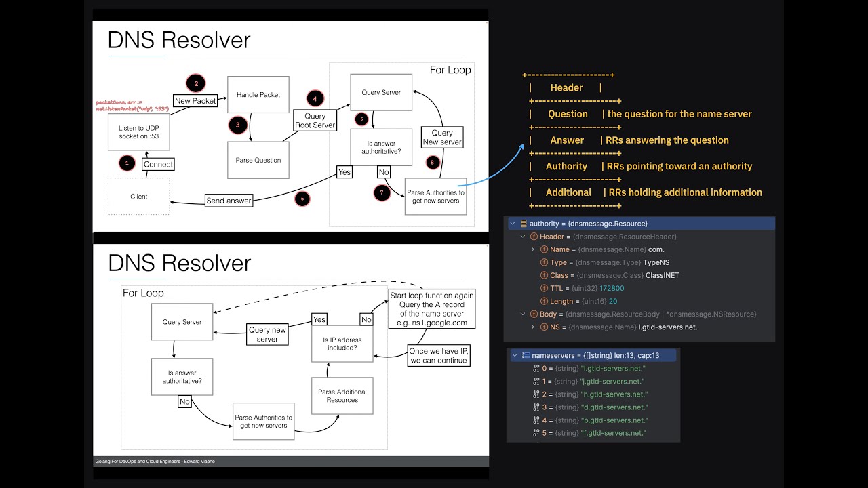Image resolution: width=868 pixels, height=488 pixels.
Task: Select the 'j.gtld-servers.net.' string value
Action: [612, 382]
